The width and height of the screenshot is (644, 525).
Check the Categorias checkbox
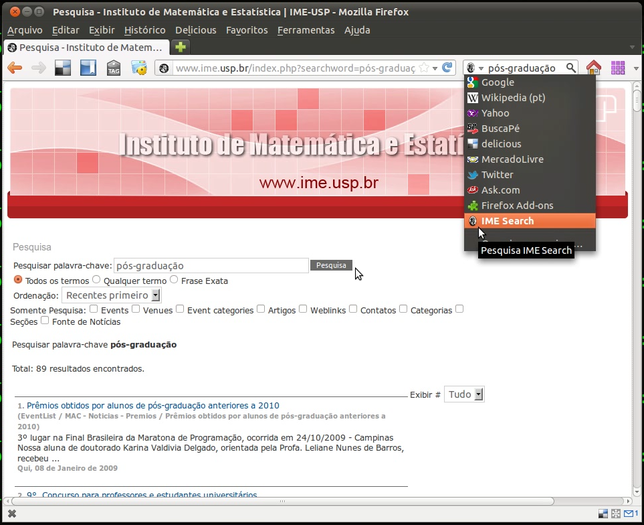403,309
